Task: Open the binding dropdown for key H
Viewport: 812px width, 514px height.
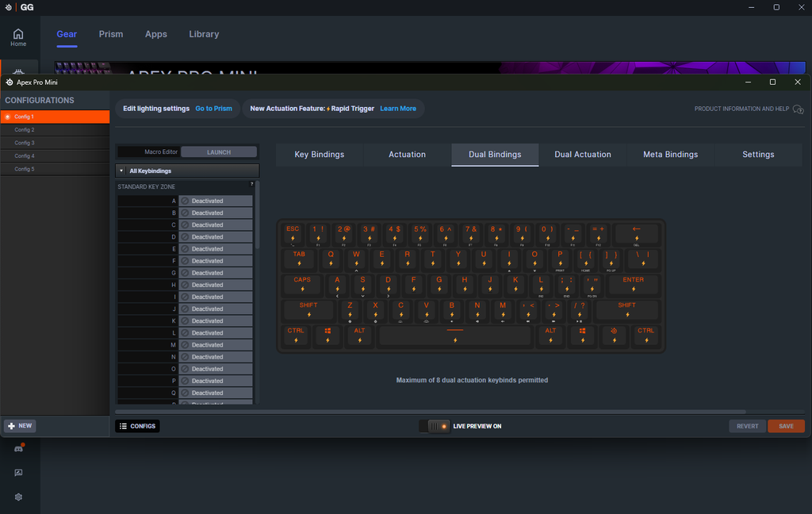Action: pyautogui.click(x=216, y=285)
